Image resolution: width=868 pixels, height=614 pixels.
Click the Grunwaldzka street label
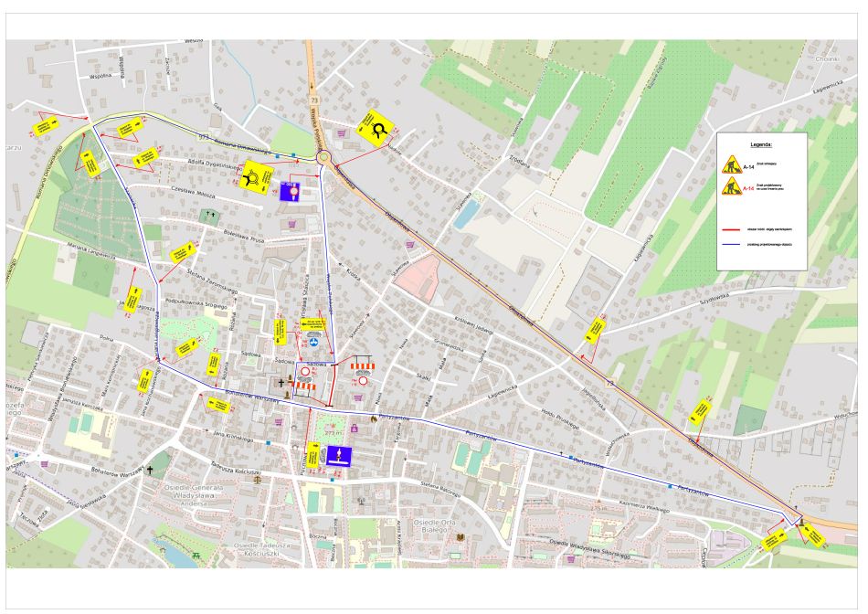click(449, 345)
